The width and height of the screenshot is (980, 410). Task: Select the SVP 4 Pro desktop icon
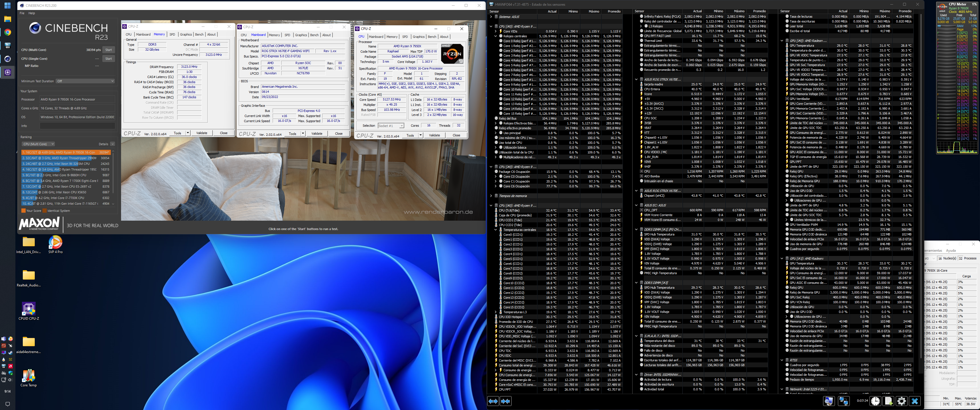[x=56, y=245]
